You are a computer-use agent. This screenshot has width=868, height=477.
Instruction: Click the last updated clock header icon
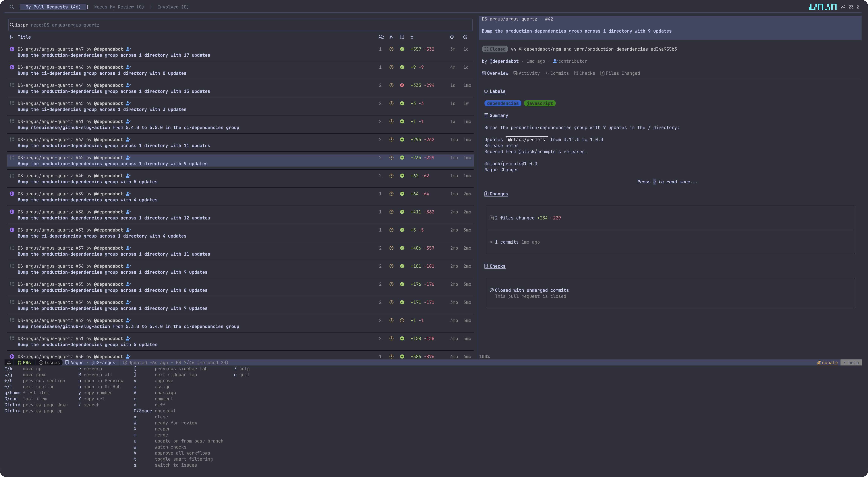452,37
